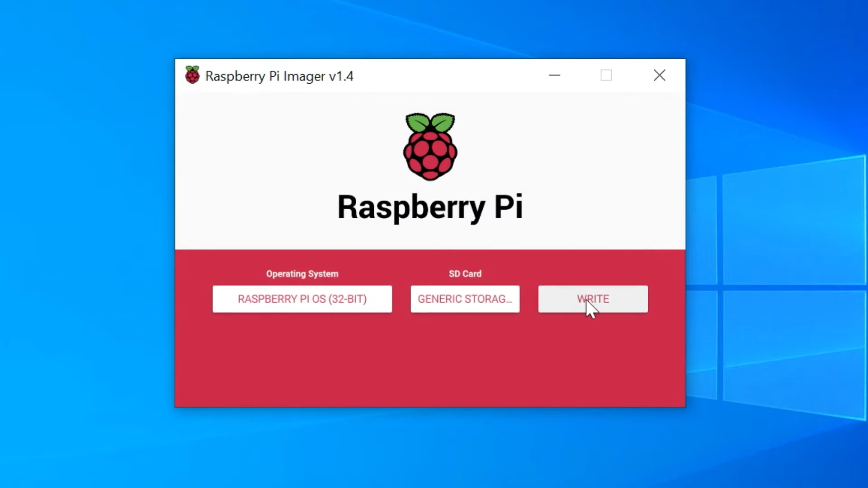This screenshot has width=868, height=488.
Task: Click the SD Card label
Action: point(465,273)
